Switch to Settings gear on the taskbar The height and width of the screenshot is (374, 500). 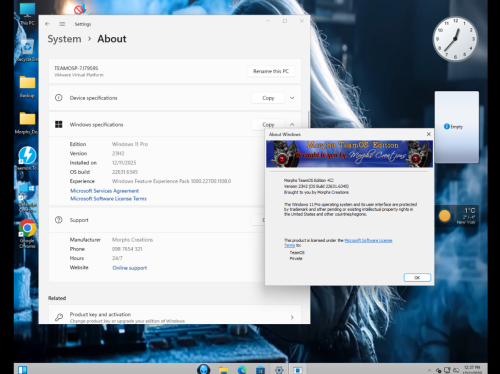(x=279, y=370)
